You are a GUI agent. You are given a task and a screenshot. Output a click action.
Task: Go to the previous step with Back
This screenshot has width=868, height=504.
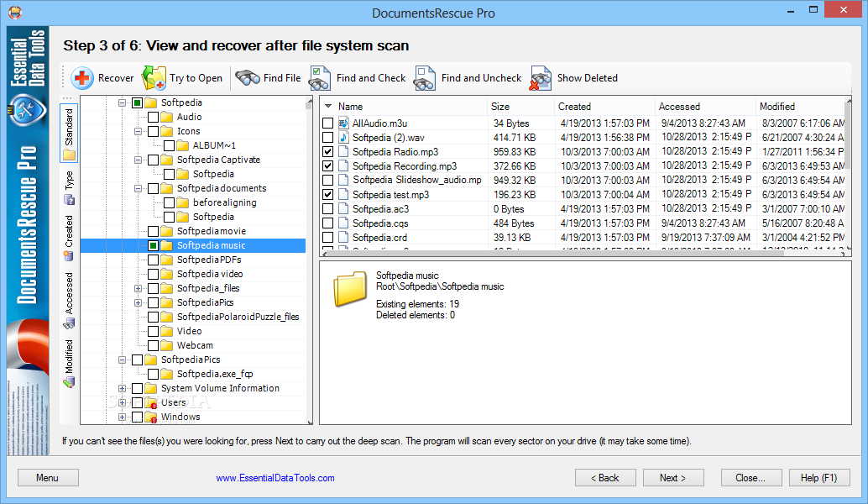(x=605, y=478)
